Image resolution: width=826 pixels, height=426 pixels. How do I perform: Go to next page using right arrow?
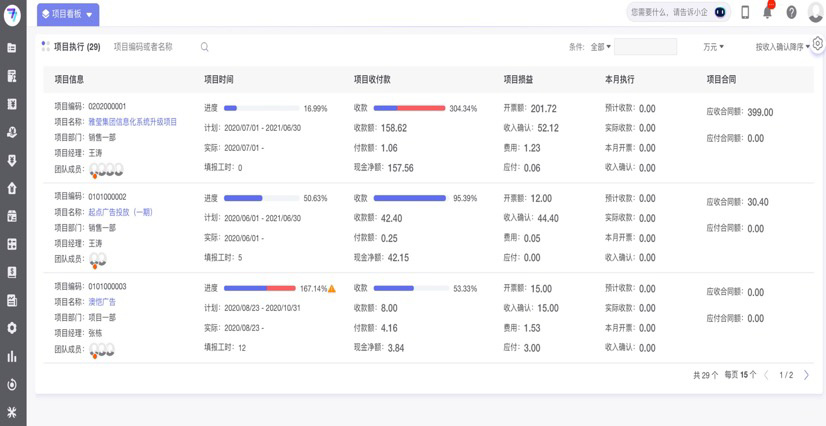click(x=806, y=375)
